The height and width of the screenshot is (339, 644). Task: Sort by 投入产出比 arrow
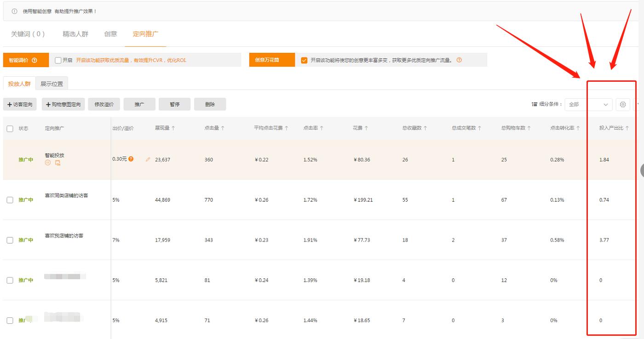click(627, 128)
